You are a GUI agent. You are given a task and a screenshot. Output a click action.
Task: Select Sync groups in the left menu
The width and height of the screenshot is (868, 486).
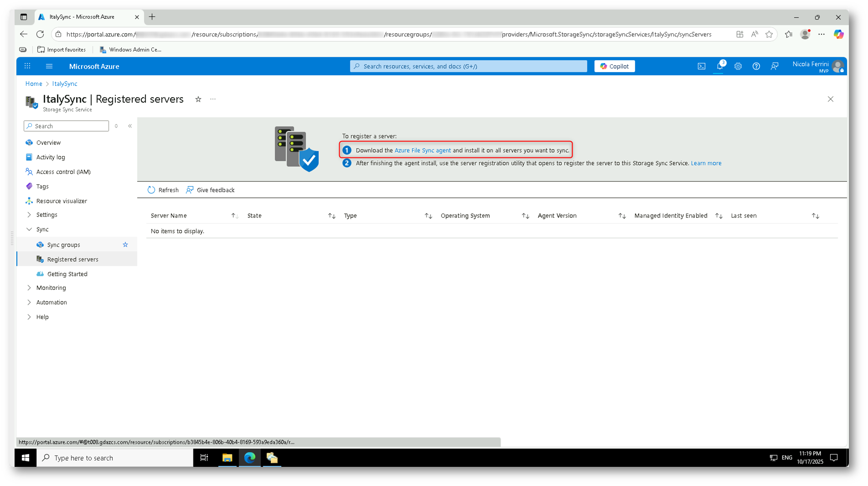(64, 245)
